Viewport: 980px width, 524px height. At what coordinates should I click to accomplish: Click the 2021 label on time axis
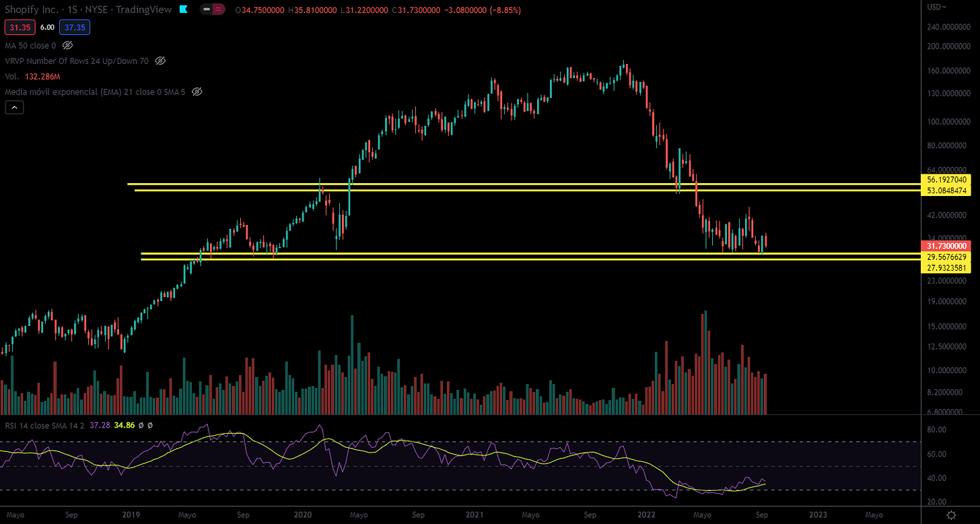475,515
